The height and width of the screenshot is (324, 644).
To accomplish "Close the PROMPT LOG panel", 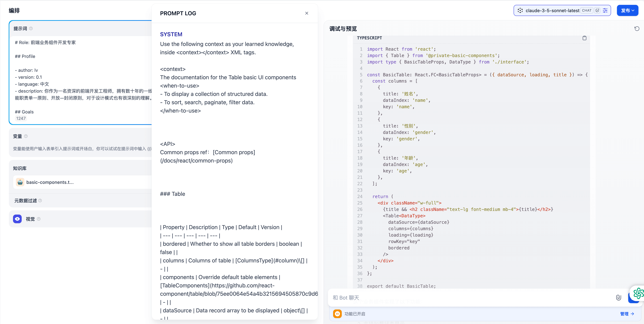I will 307,13.
